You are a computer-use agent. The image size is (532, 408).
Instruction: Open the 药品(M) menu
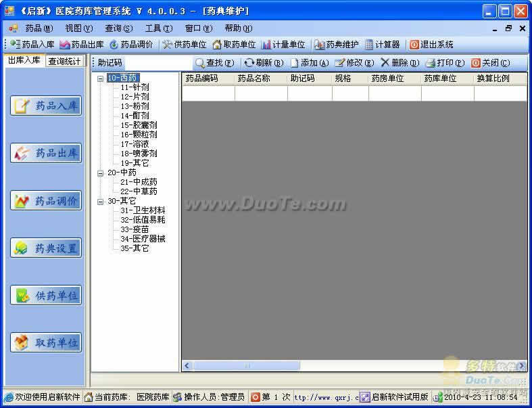click(39, 28)
